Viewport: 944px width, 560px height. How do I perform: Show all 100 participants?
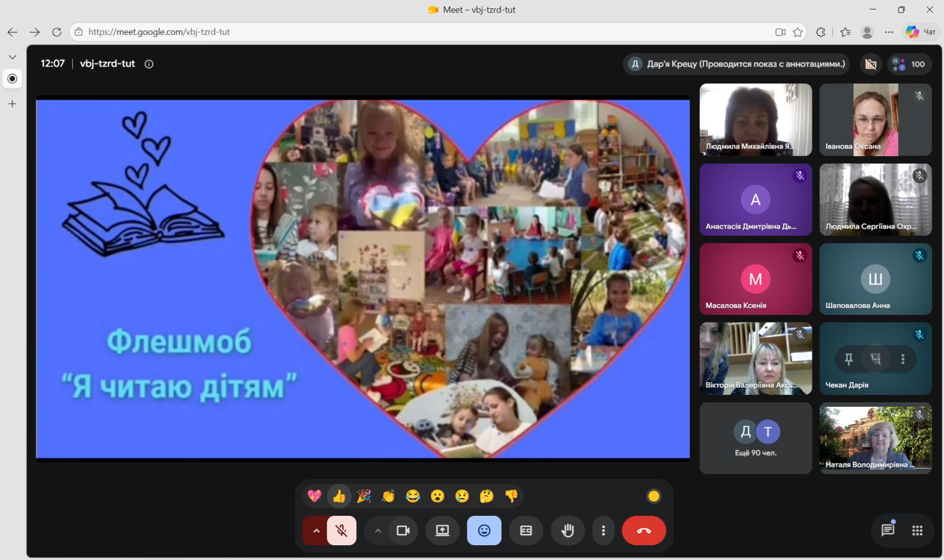tap(909, 64)
